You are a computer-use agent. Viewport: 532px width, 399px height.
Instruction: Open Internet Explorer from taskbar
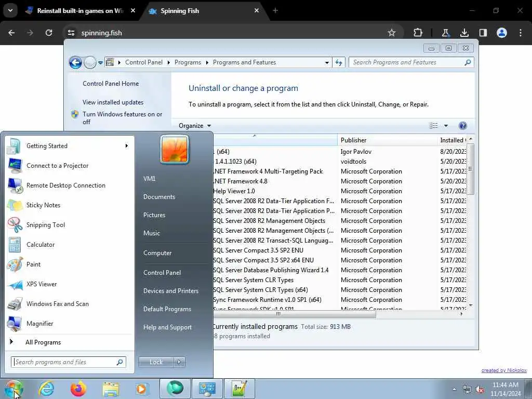tap(46, 389)
